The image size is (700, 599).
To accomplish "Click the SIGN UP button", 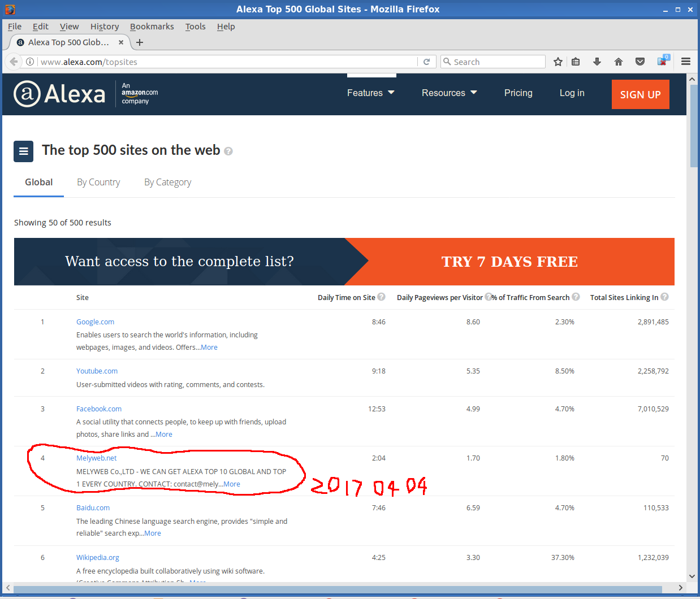I will point(641,94).
